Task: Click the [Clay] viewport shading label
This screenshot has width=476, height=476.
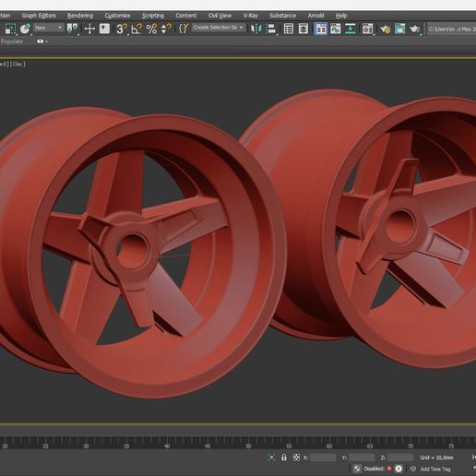Action: point(18,64)
